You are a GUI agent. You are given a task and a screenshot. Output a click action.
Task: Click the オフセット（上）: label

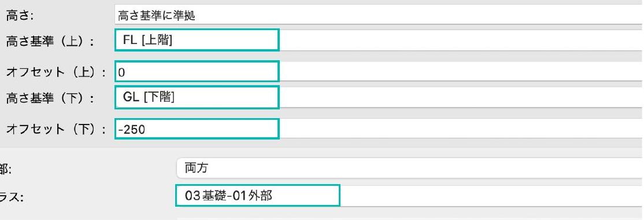pyautogui.click(x=56, y=72)
